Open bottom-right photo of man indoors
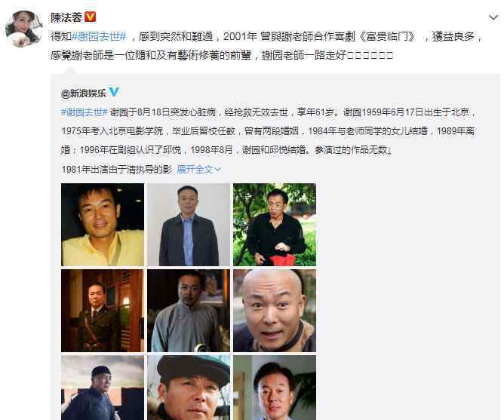Image resolution: width=504 pixels, height=420 pixels. [x=275, y=388]
